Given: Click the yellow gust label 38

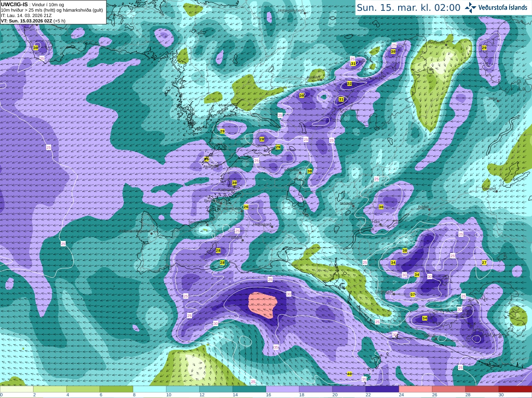Looking at the screenshot, I should pos(405,251).
